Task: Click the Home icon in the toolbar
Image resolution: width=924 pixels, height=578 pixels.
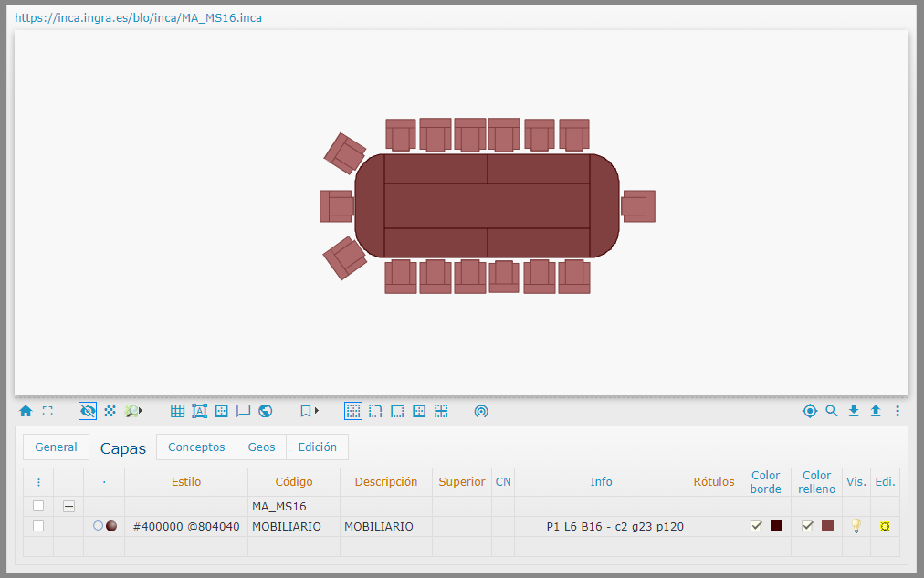Action: tap(26, 411)
